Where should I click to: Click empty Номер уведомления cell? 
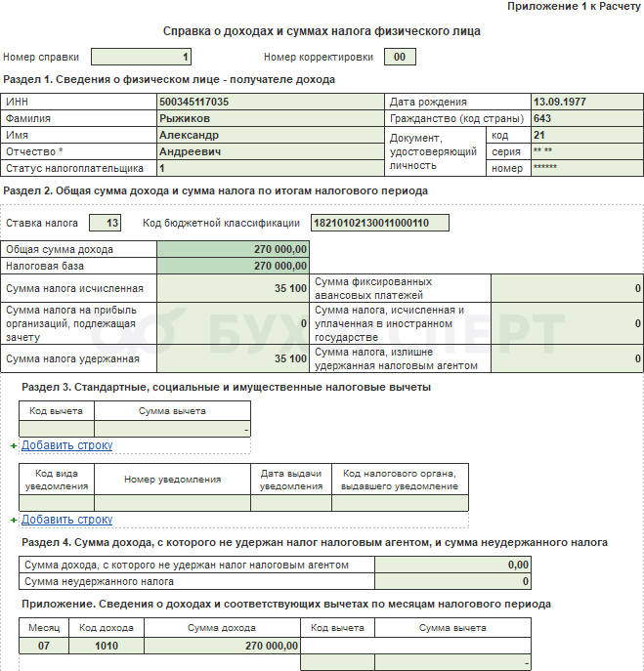[172, 503]
